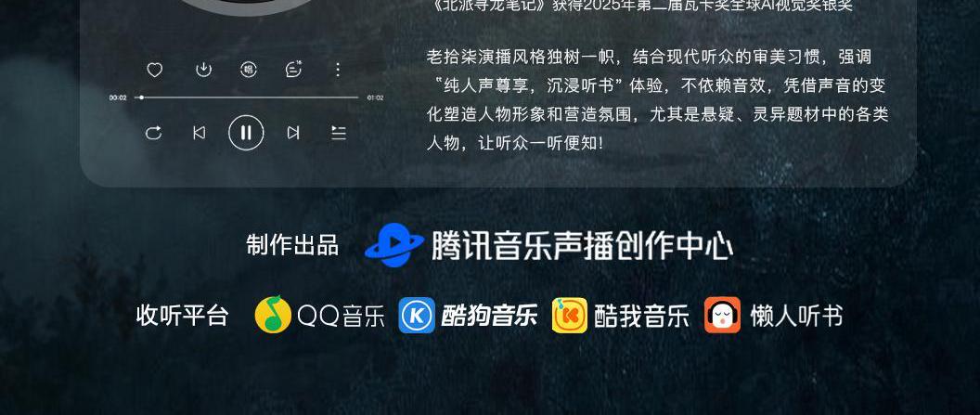Skip to the previous track
This screenshot has width=980, height=415.
click(x=199, y=133)
